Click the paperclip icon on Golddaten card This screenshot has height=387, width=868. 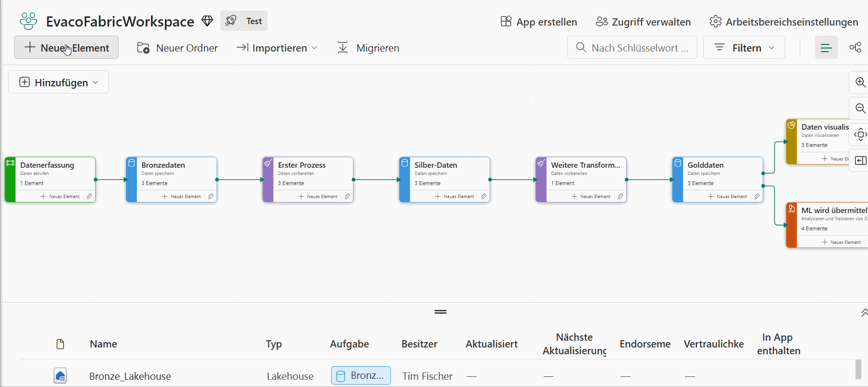(x=757, y=197)
